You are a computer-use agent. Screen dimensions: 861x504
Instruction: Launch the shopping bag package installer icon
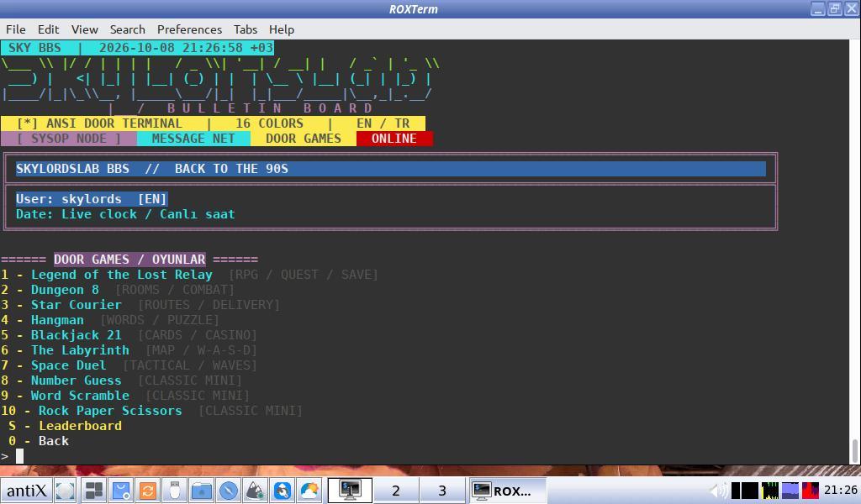[121, 491]
